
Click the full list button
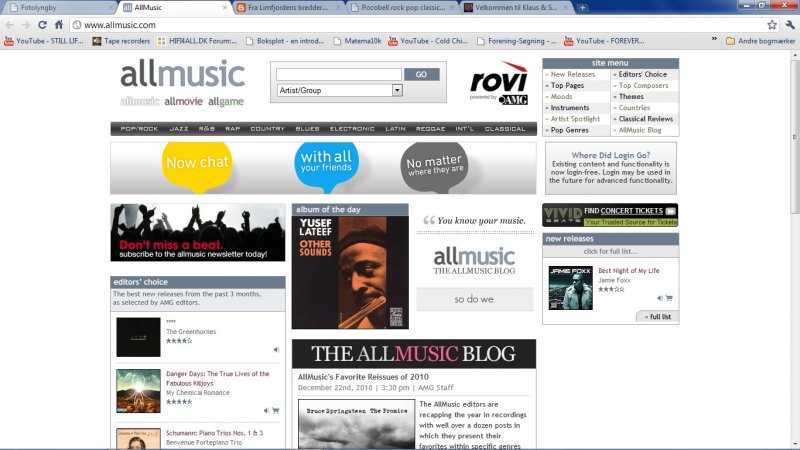click(x=657, y=317)
